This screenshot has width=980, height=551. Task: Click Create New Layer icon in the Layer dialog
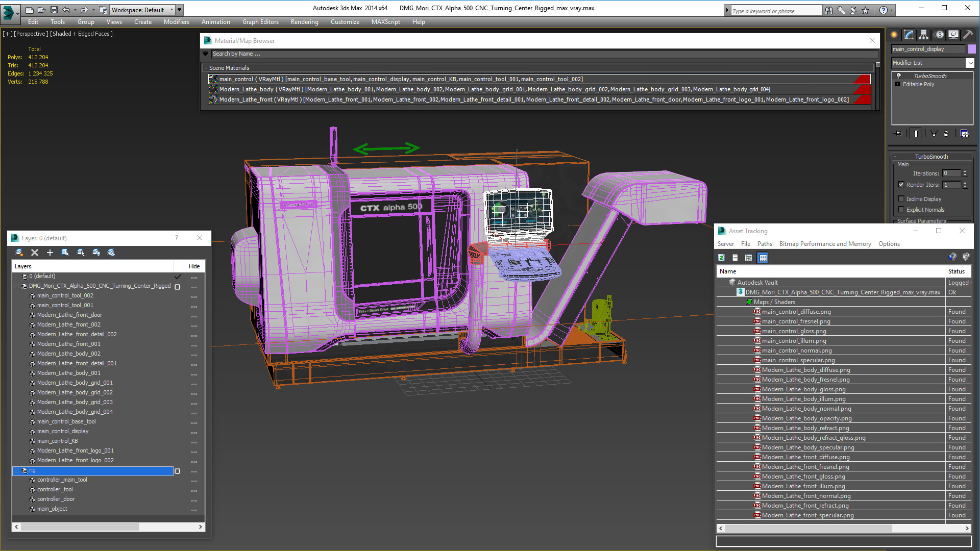click(19, 253)
